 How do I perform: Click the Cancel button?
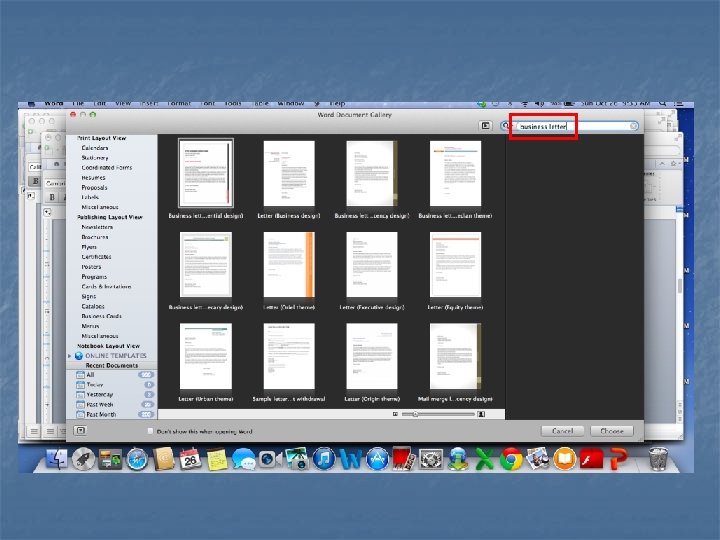pos(562,431)
